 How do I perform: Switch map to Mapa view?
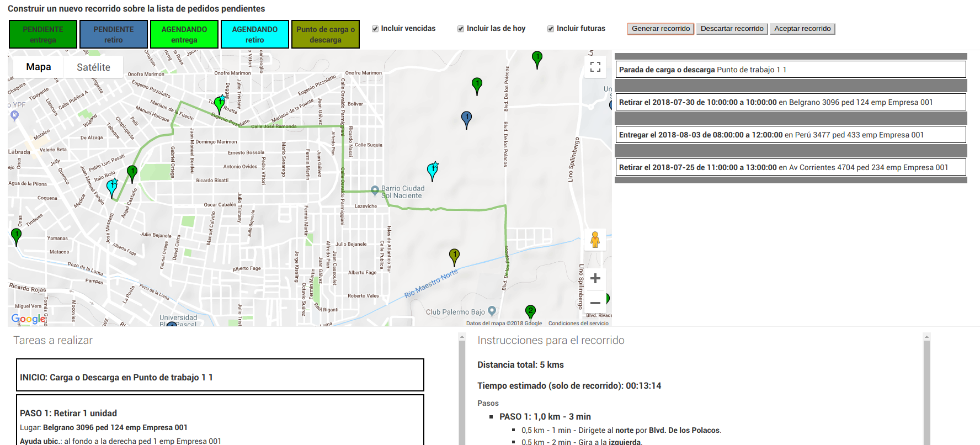pos(39,67)
